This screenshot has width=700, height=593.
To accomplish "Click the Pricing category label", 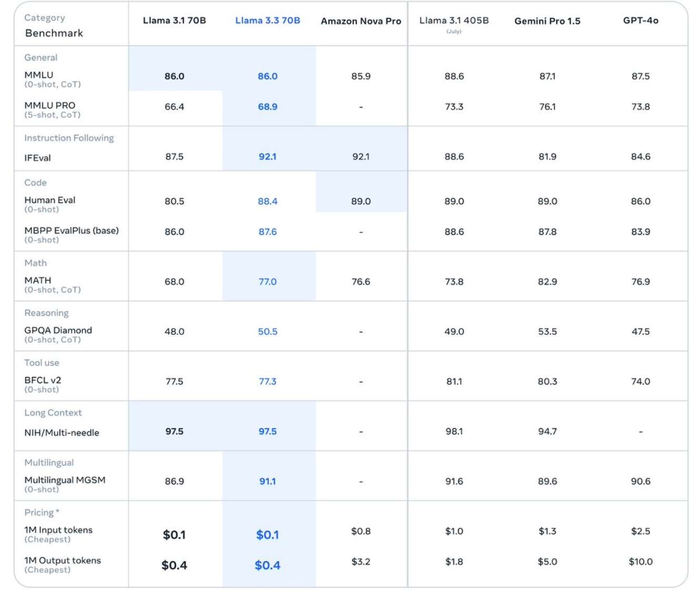I will 42,512.
